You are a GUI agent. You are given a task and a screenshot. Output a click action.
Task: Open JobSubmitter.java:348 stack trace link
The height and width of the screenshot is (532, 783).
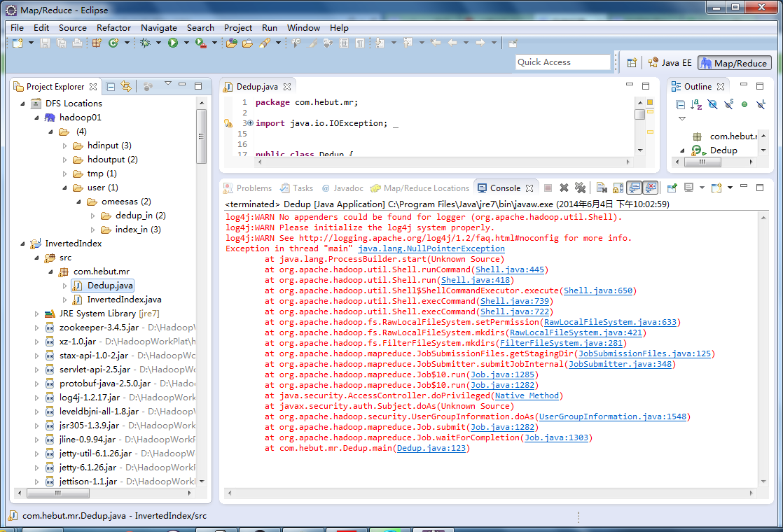[621, 364]
